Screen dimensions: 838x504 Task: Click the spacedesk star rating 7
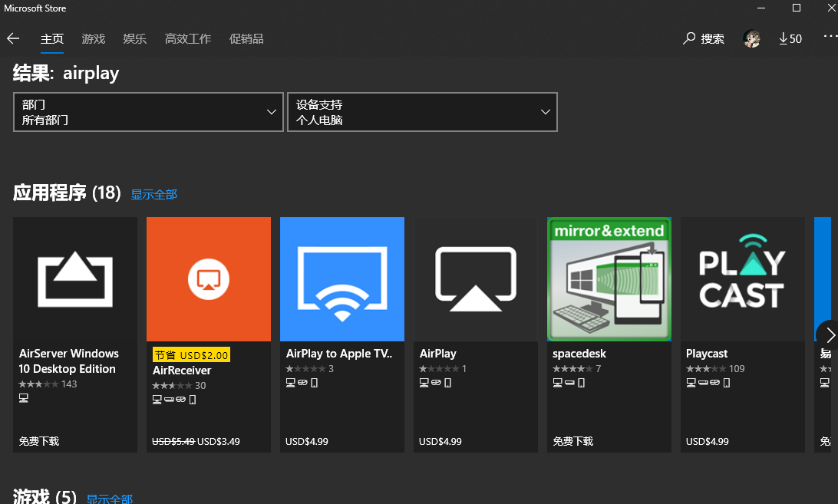point(576,369)
